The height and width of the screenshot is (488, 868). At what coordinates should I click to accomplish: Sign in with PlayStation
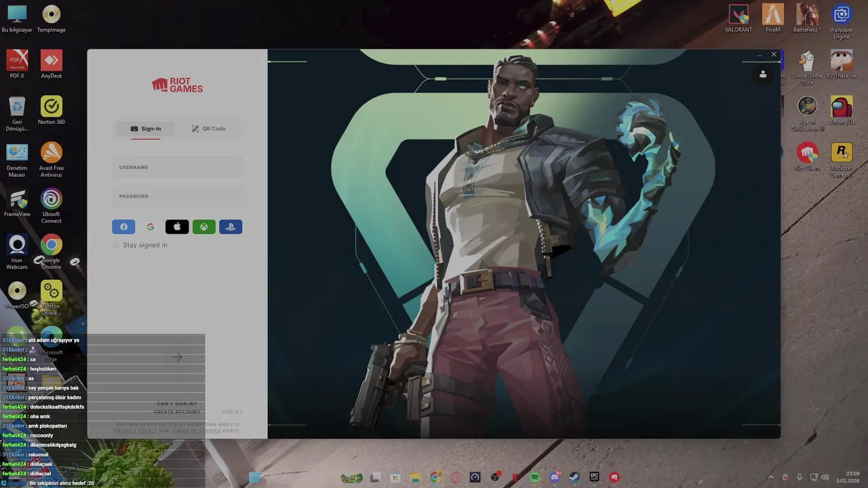pyautogui.click(x=231, y=227)
